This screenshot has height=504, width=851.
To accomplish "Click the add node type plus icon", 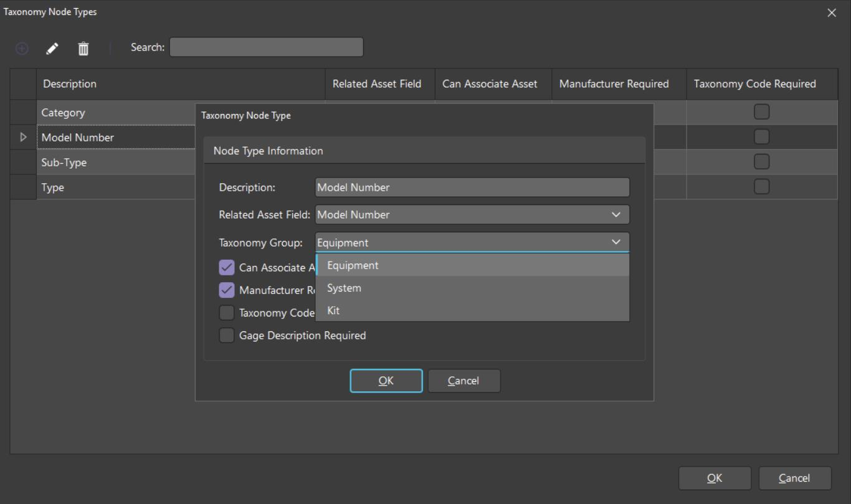I will [22, 48].
